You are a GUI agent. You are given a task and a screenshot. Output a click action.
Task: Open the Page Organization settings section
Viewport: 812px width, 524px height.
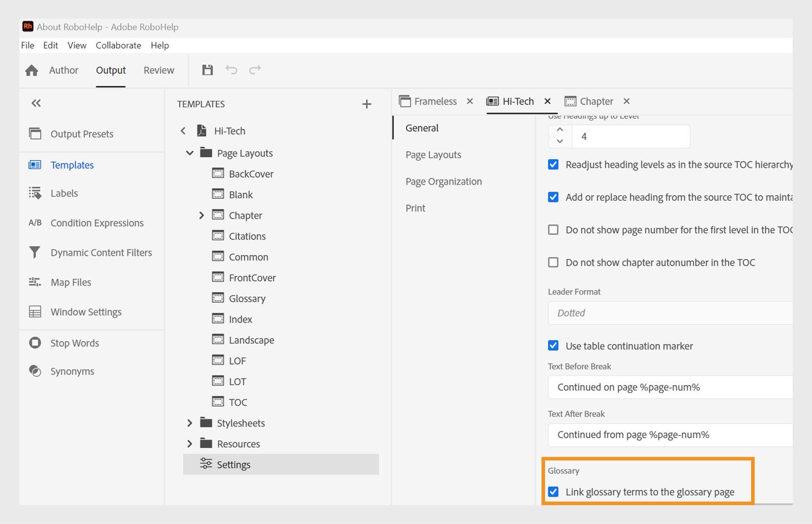[444, 182]
